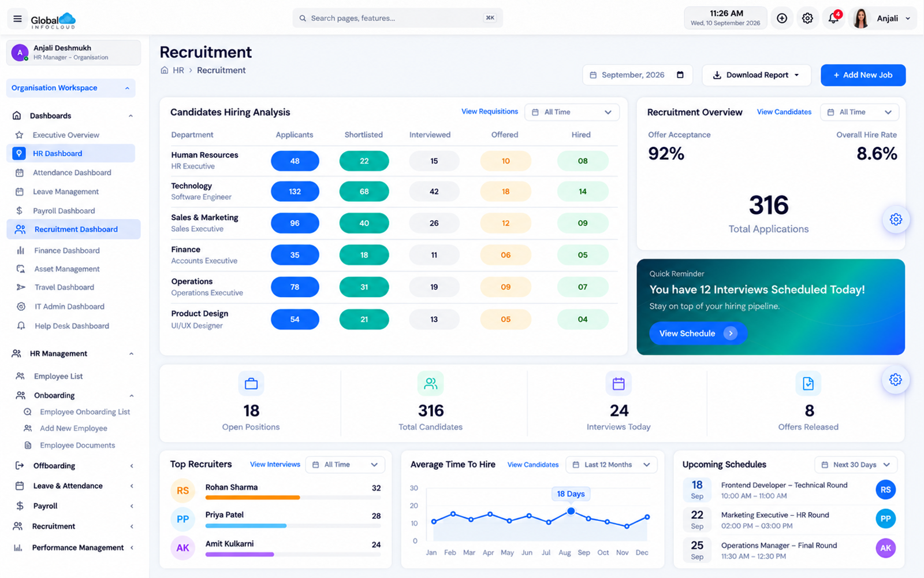Go to Attendance Dashboard
This screenshot has height=578, width=924.
pos(72,172)
